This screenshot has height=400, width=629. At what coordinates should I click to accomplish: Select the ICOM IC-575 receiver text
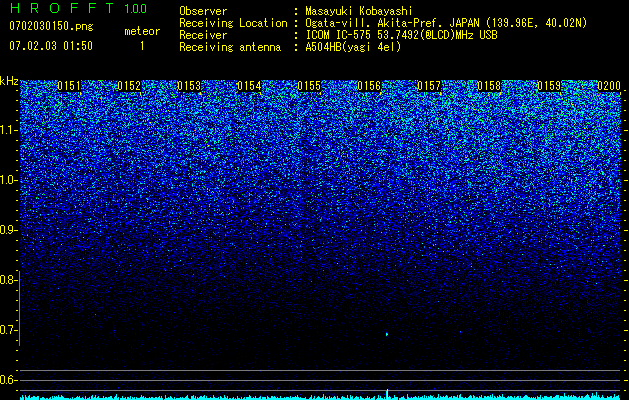(x=402, y=35)
